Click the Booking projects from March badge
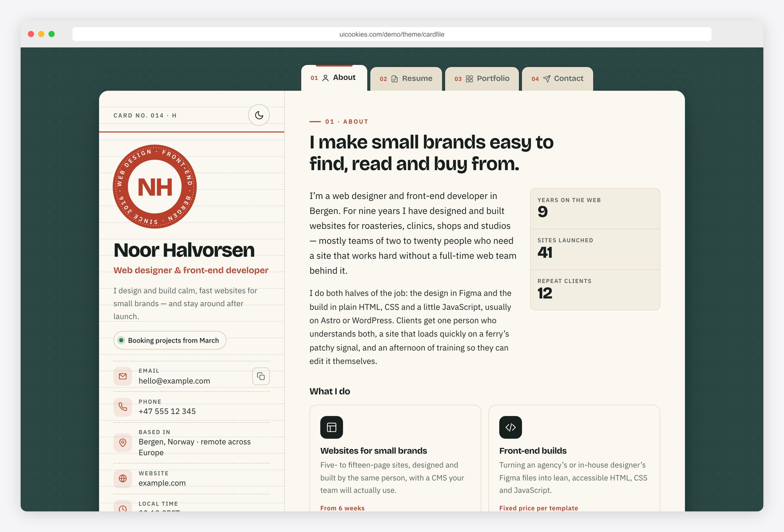Image resolution: width=784 pixels, height=532 pixels. click(170, 340)
